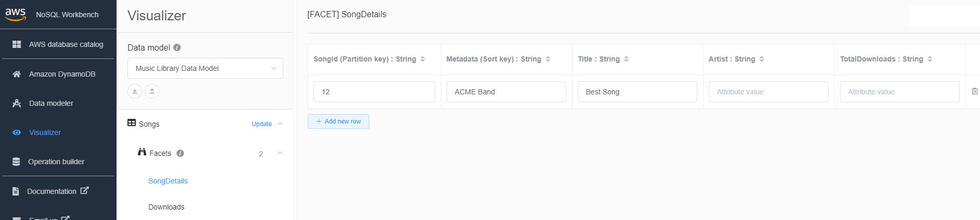Click the Artist attribute value field

point(768,92)
